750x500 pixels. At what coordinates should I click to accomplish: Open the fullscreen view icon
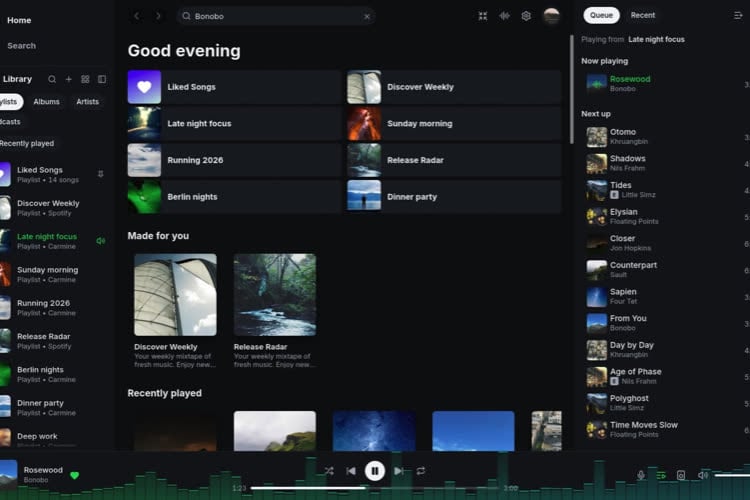483,16
